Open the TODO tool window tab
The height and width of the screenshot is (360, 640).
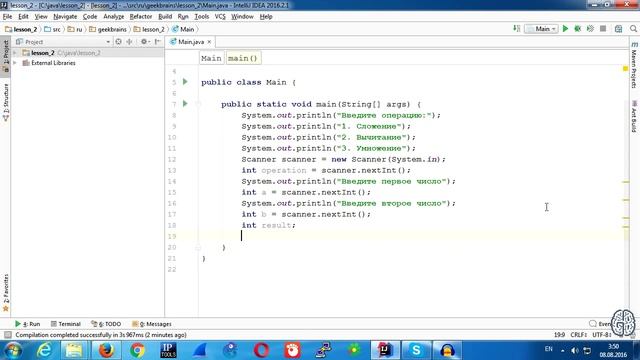(x=106, y=324)
